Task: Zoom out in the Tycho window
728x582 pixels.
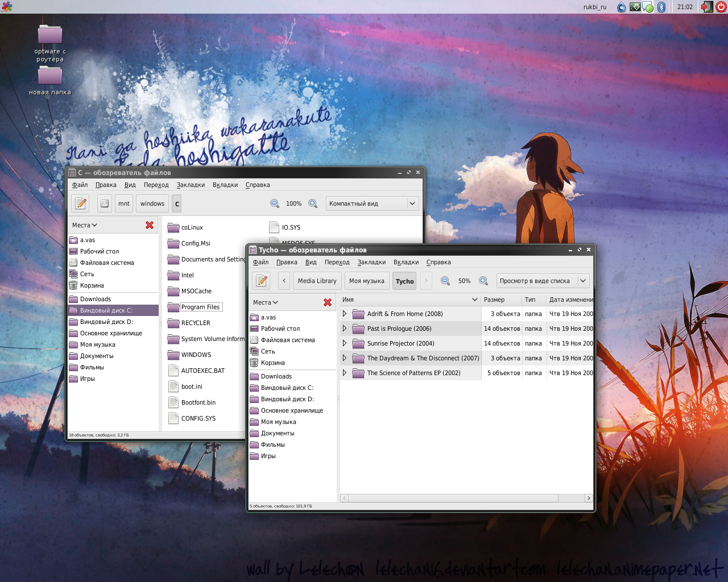Action: click(x=445, y=281)
